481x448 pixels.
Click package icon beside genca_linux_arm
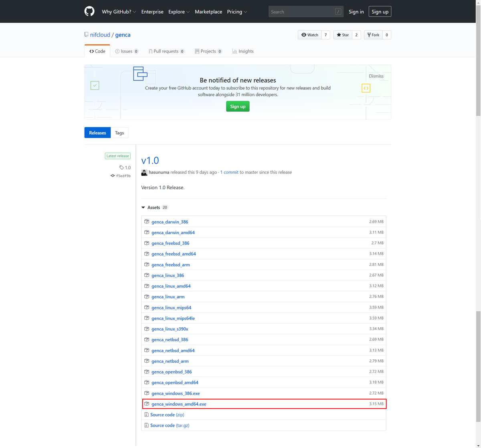pos(147,297)
